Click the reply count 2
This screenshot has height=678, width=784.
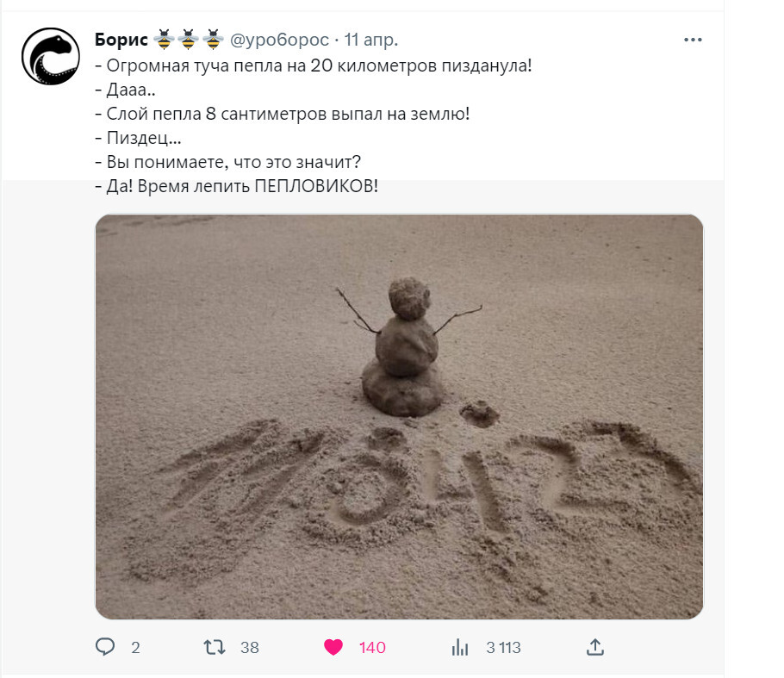(x=135, y=648)
